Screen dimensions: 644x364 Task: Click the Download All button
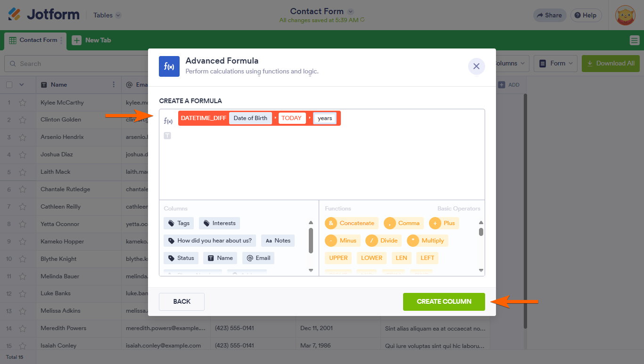pyautogui.click(x=611, y=63)
